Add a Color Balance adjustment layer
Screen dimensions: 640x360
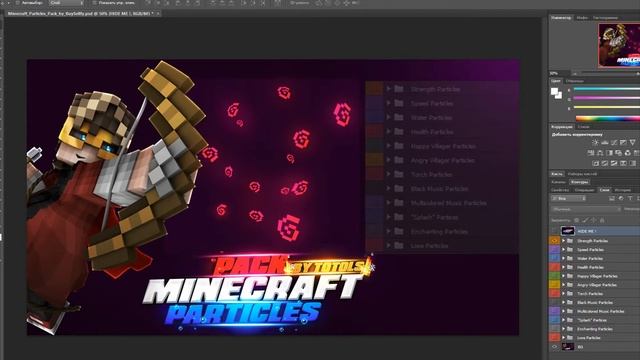[x=600, y=153]
